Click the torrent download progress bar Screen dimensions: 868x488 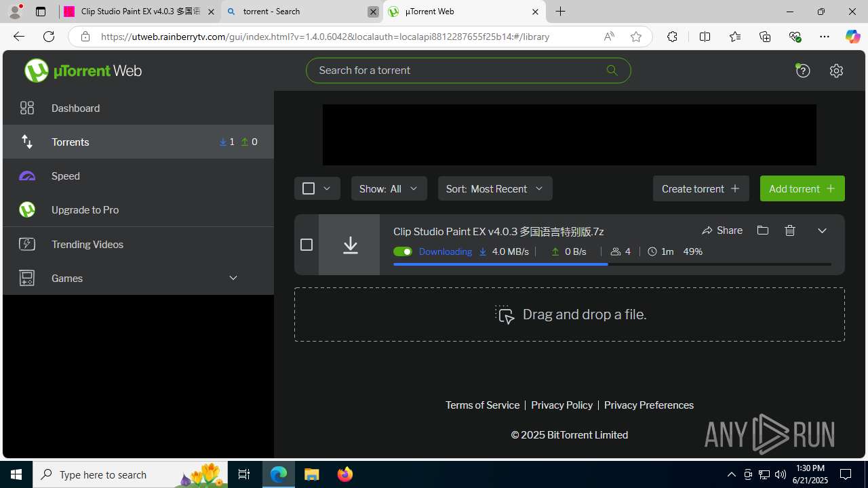click(612, 264)
